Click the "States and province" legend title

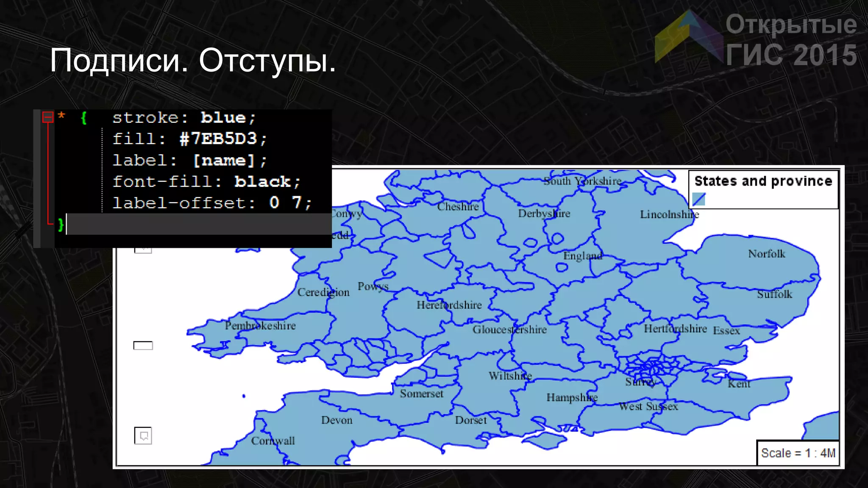(763, 181)
